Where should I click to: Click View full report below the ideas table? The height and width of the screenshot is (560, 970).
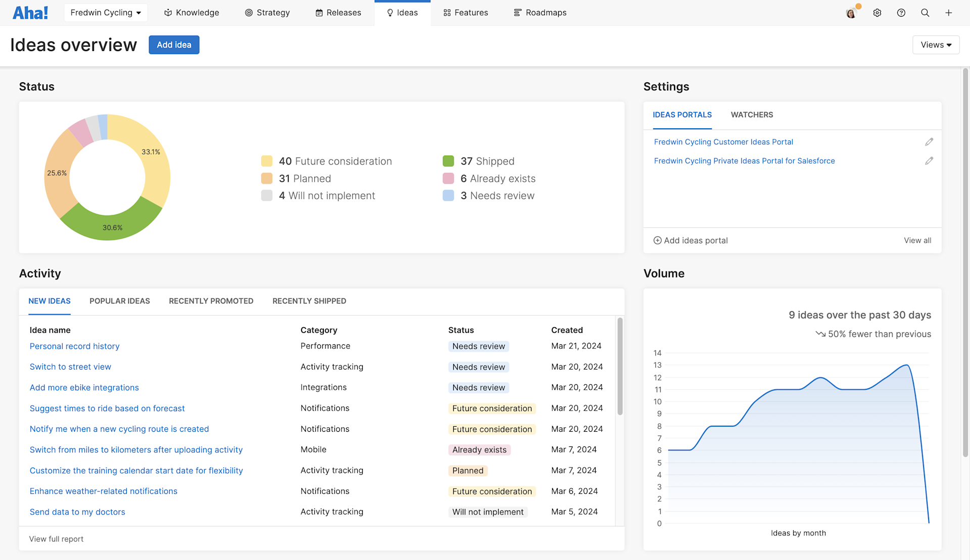[x=56, y=539]
